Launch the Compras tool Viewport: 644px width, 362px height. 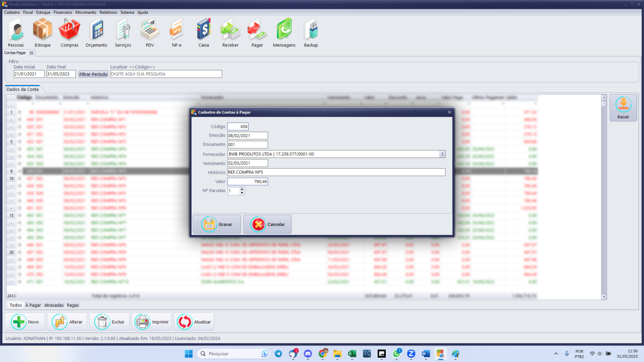pyautogui.click(x=69, y=32)
